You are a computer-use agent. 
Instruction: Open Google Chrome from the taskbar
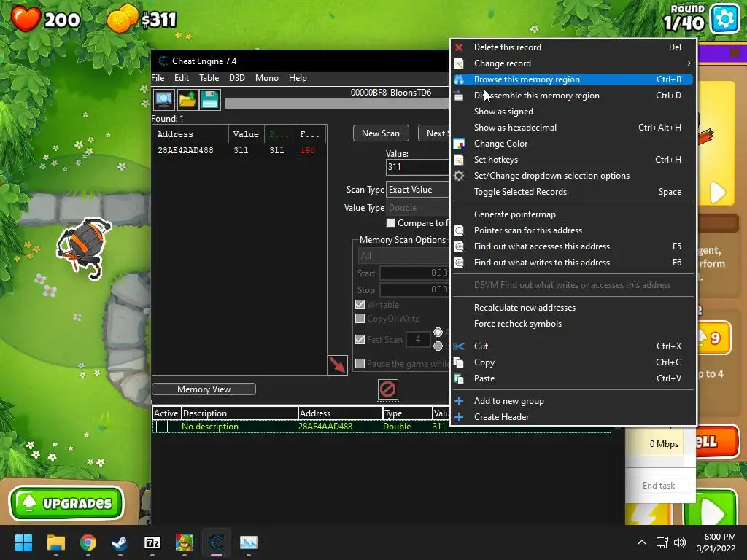88,542
